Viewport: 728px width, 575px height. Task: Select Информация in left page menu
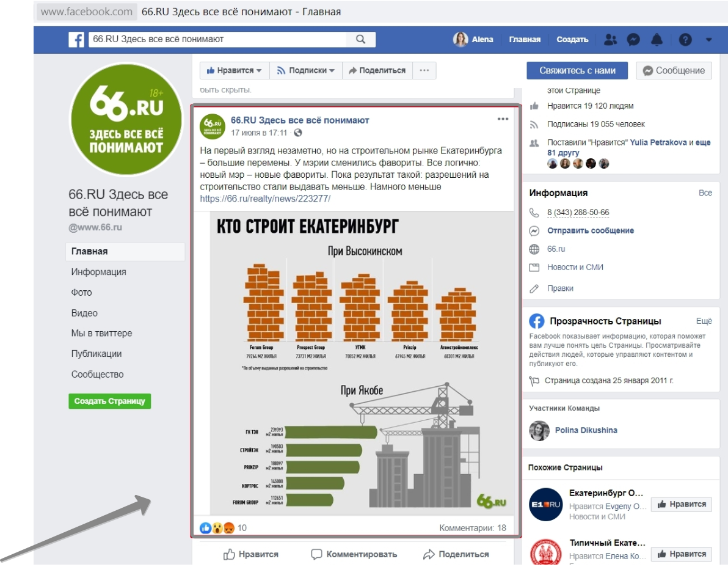coord(98,272)
